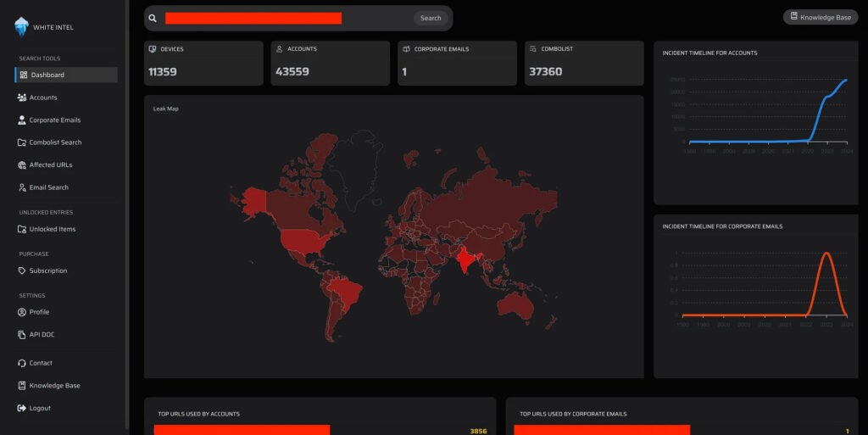Click the 'UNLOCKED ENTRIES' section label
868x435 pixels.
pos(46,213)
